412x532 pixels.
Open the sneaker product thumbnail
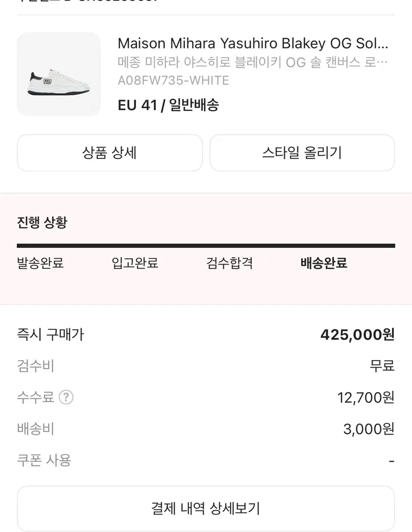point(59,74)
